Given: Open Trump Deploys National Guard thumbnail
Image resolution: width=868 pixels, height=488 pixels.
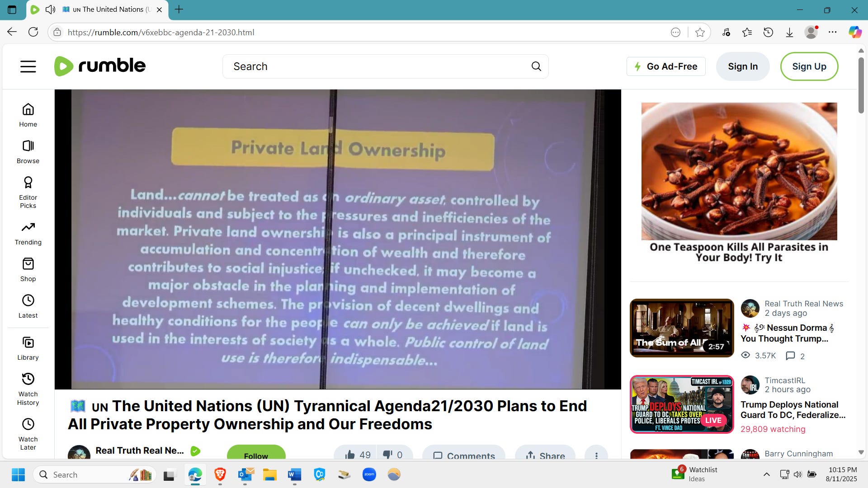Looking at the screenshot, I should tap(681, 404).
